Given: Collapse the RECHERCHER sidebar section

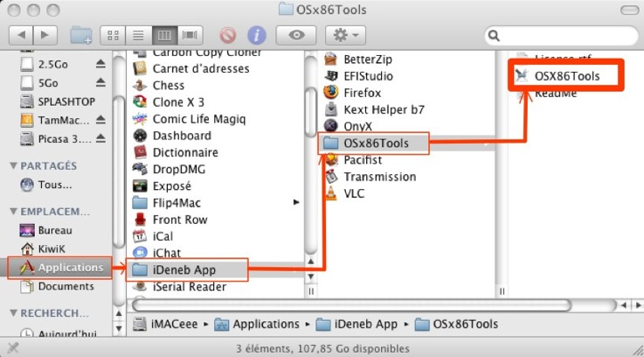Looking at the screenshot, I should 14,313.
